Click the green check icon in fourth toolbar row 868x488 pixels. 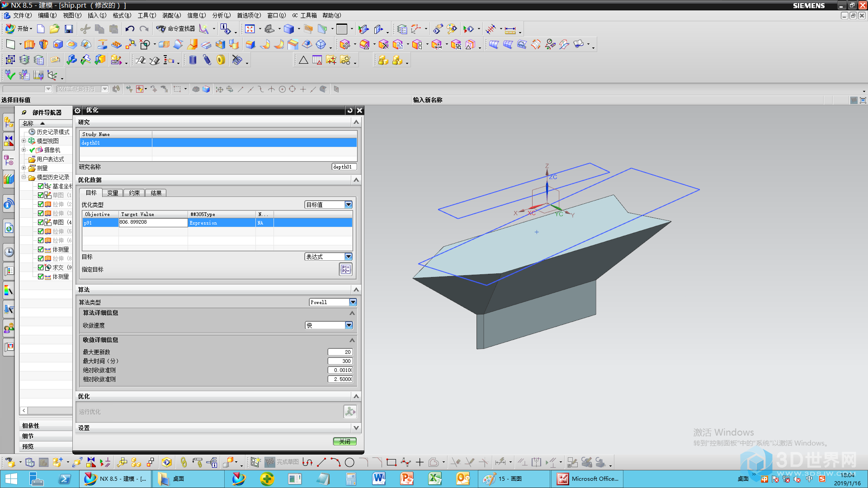coord(10,75)
